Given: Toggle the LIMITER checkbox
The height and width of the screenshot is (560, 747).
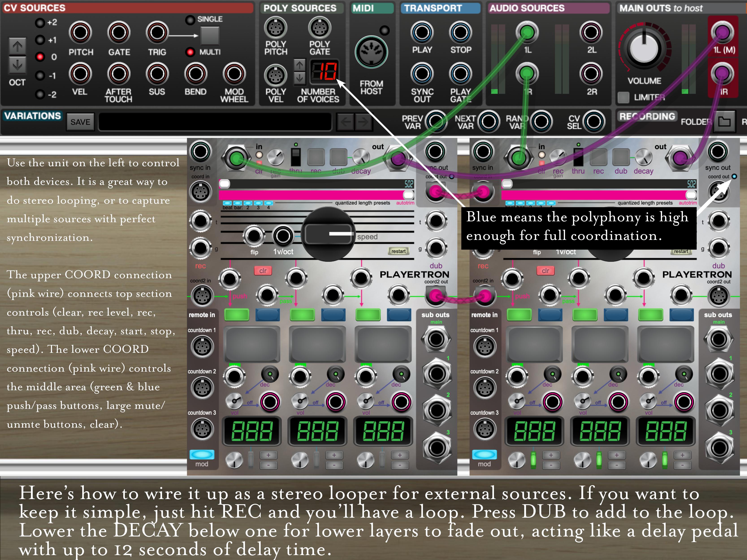Looking at the screenshot, I should pos(624,98).
